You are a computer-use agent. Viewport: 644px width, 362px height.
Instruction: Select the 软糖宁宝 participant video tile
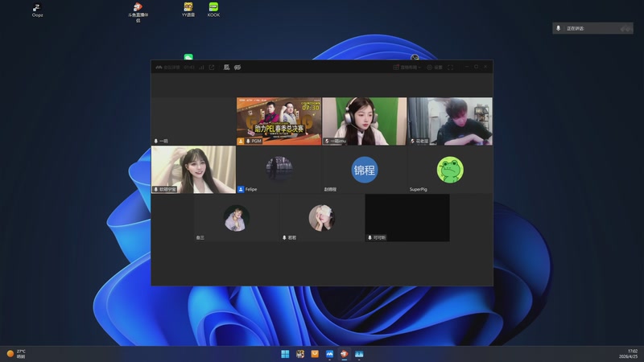tap(193, 170)
